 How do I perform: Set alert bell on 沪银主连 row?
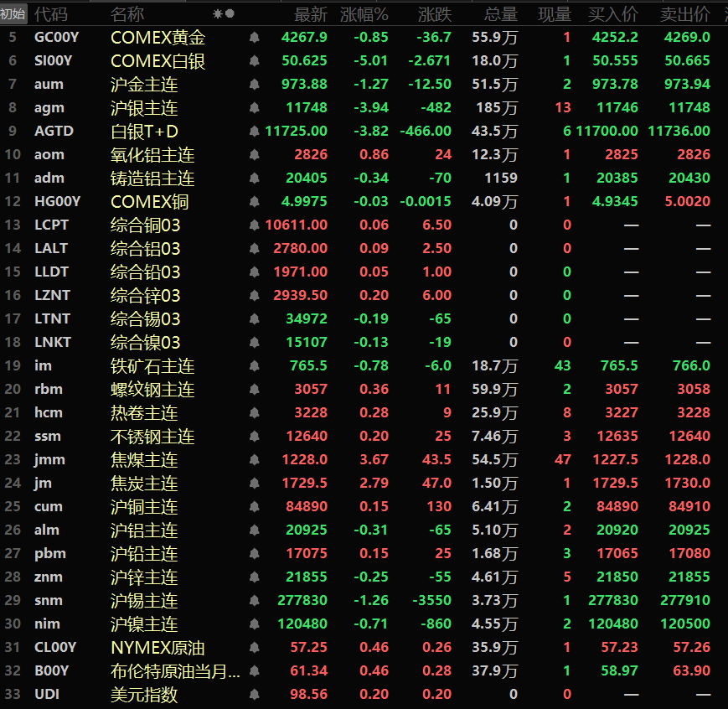pos(254,108)
